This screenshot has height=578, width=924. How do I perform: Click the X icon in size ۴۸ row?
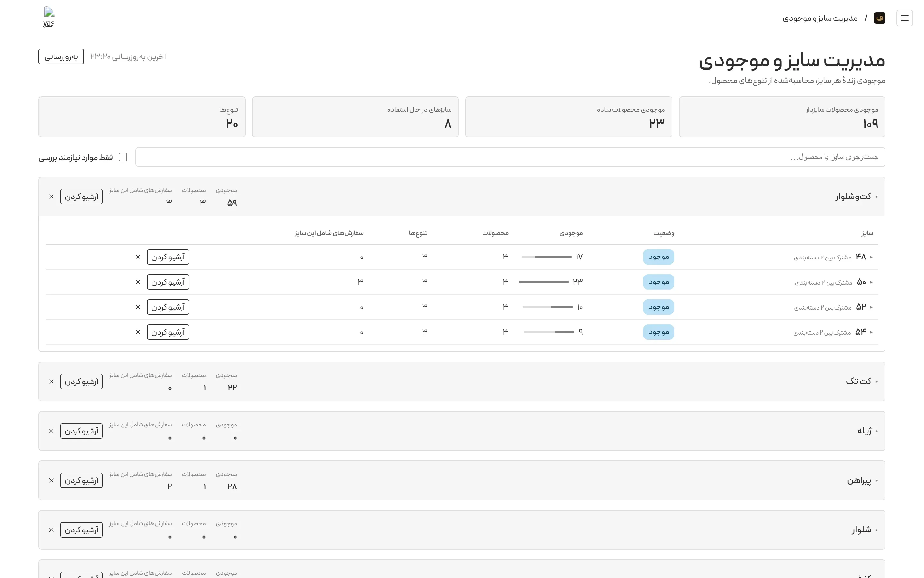tap(138, 257)
